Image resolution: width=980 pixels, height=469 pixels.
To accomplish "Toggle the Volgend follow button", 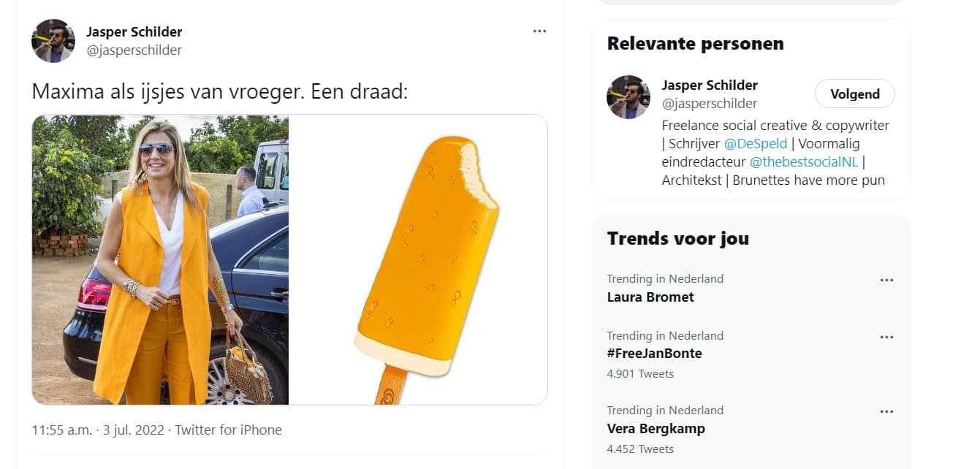I will click(x=854, y=94).
